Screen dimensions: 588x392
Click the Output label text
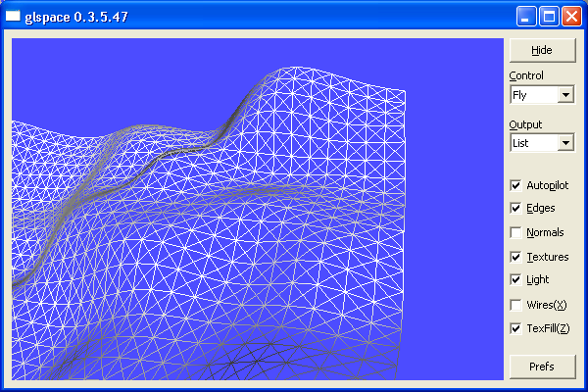pos(525,124)
